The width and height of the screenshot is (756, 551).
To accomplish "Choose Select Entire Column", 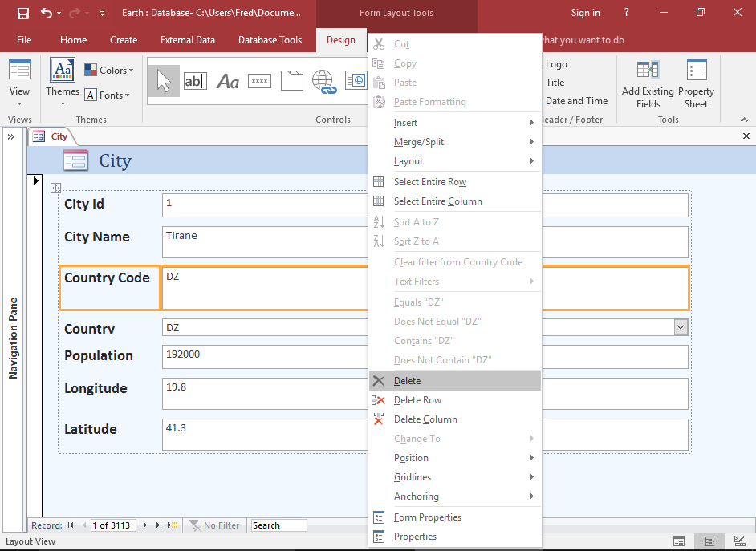I will point(455,201).
